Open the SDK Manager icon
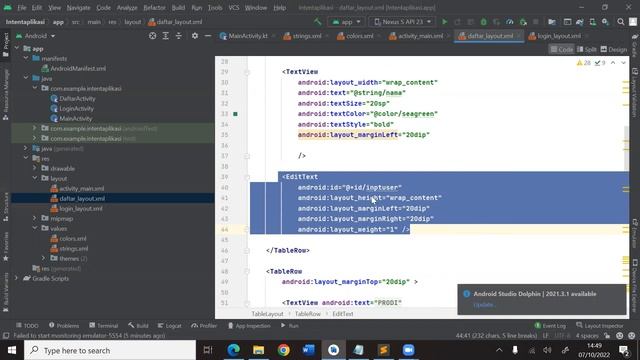 (x=605, y=22)
